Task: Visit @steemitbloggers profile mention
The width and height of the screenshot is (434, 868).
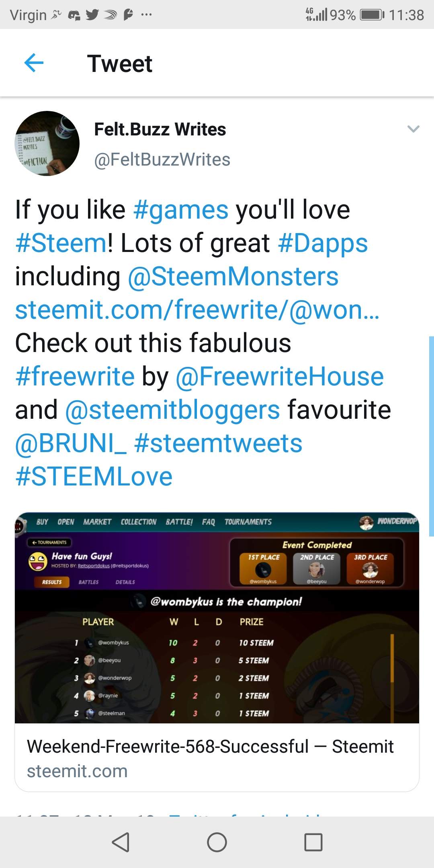Action: pos(172,410)
